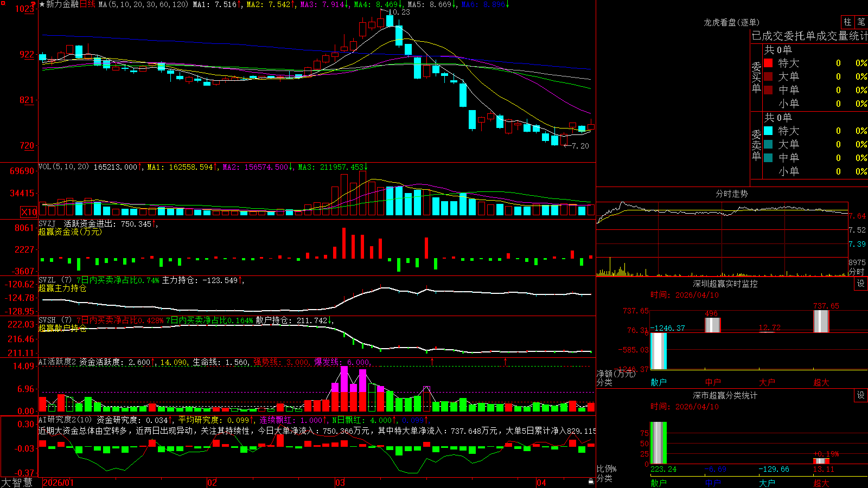Click the 超赢主力持仓 label

[x=62, y=288]
